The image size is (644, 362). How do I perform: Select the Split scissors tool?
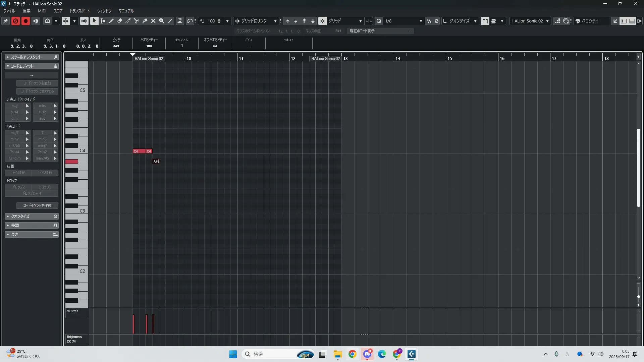[x=137, y=21]
